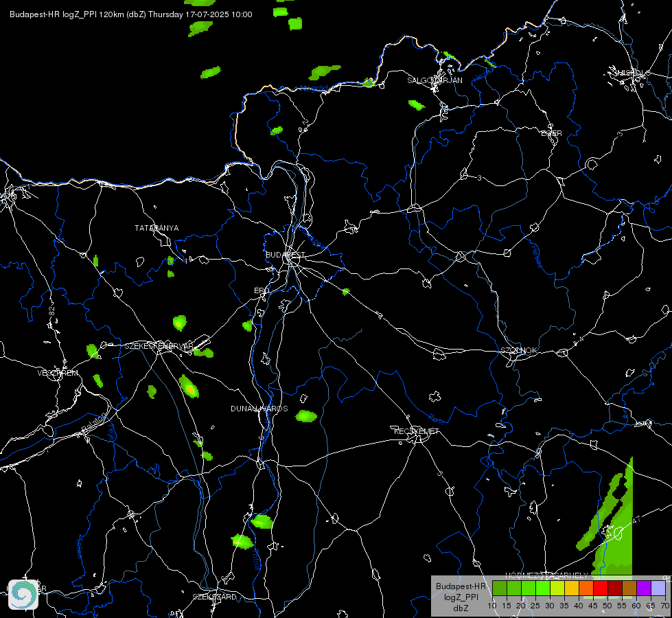Click the Nógrád county label
This screenshot has width=672, height=618.
coord(314,89)
